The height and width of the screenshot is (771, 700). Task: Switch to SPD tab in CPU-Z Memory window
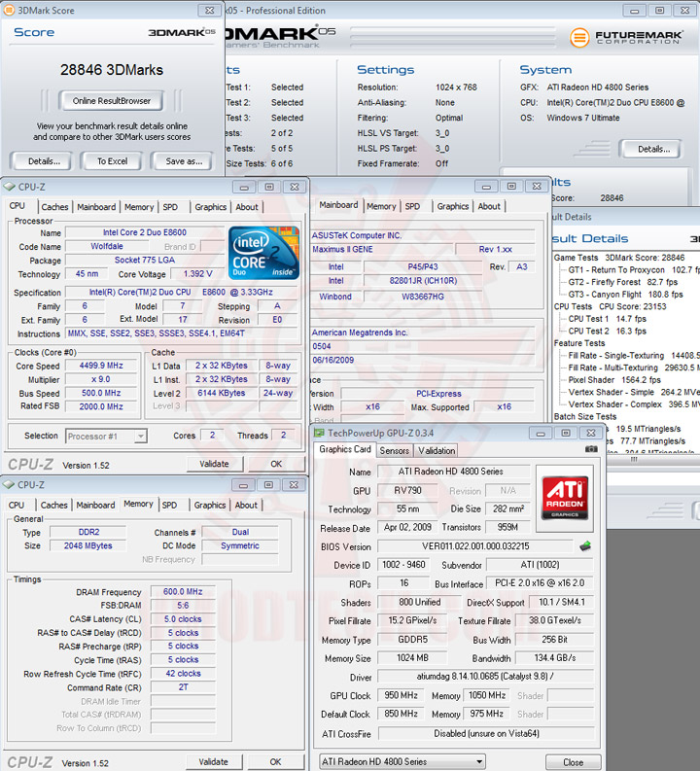169,505
